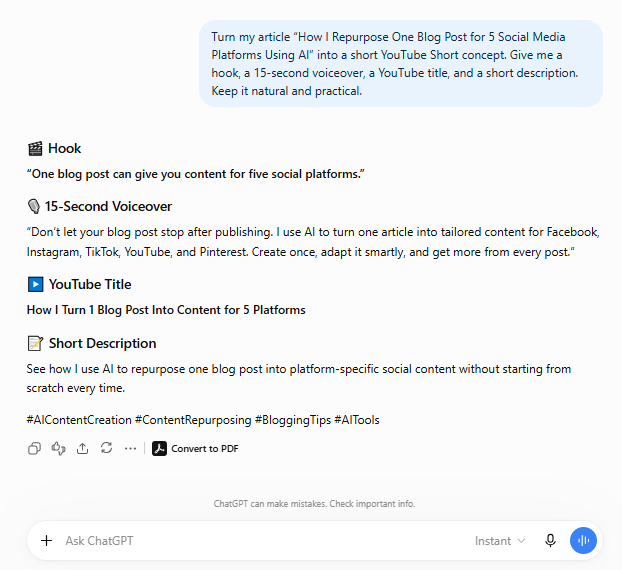Click the hook quote about five social platforms

(196, 174)
